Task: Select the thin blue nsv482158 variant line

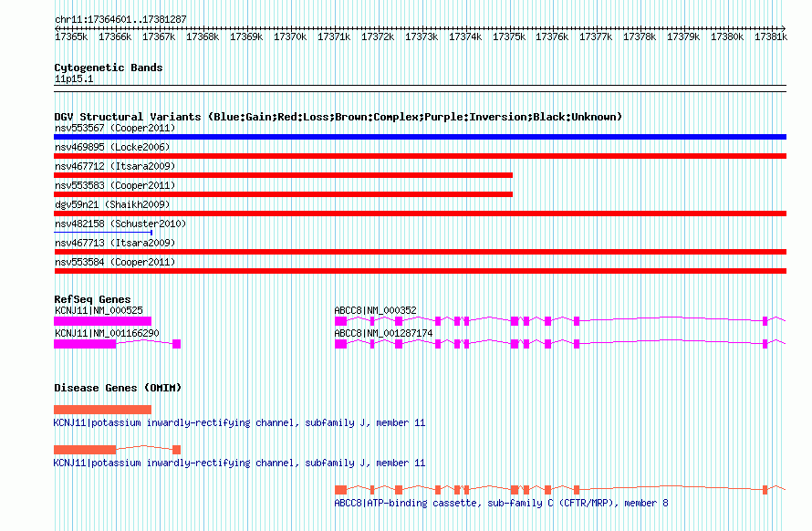Action: (103, 233)
